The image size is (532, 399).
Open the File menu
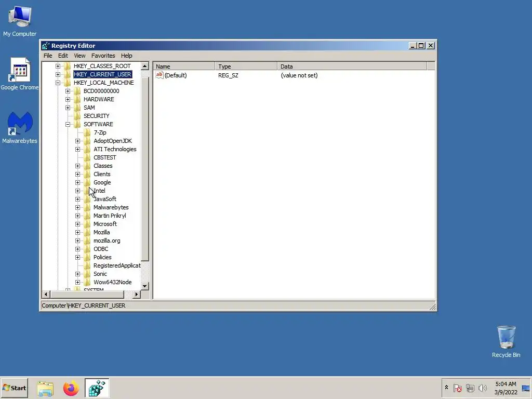48,56
